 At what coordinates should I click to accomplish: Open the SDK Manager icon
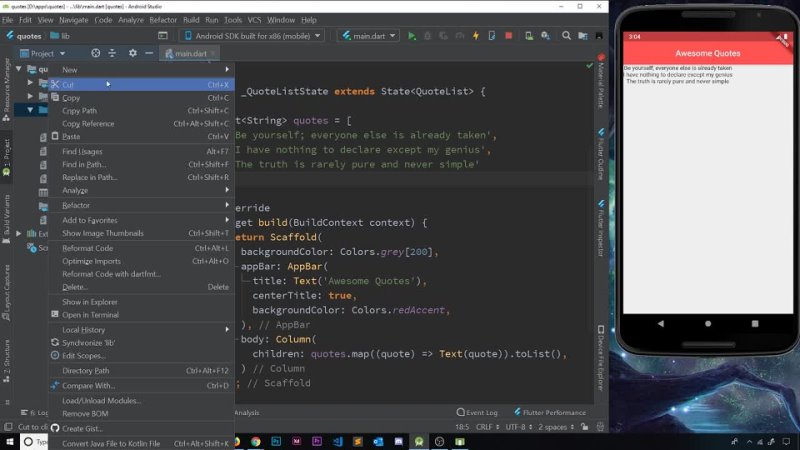(x=545, y=36)
